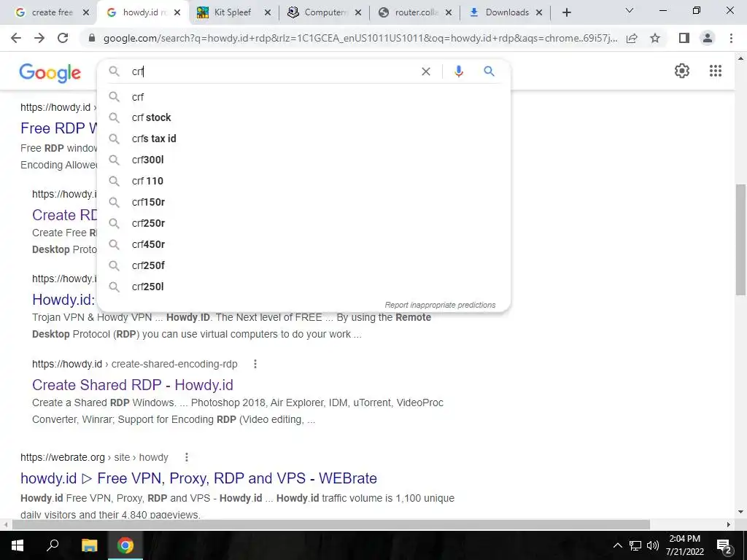The width and height of the screenshot is (747, 560).
Task: Open the volume tray icon
Action: 653,545
